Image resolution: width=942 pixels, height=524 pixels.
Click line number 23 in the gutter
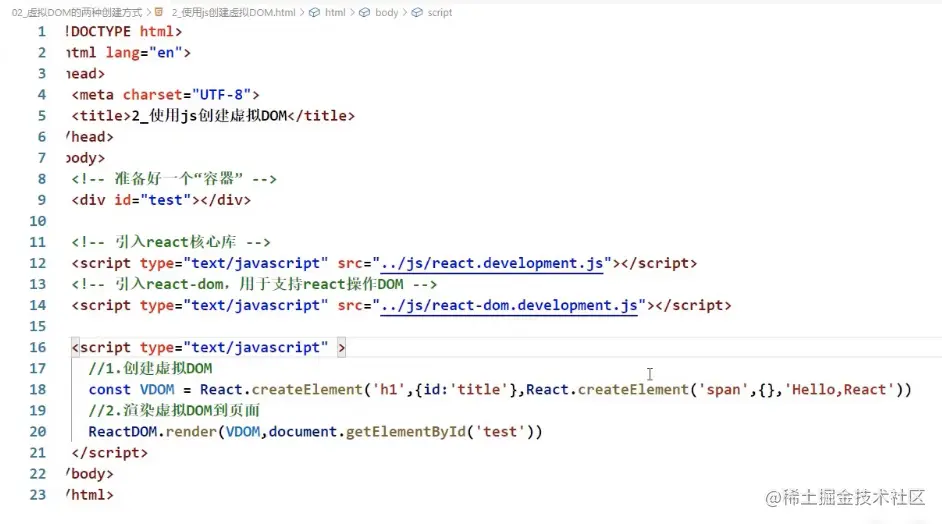pos(37,495)
